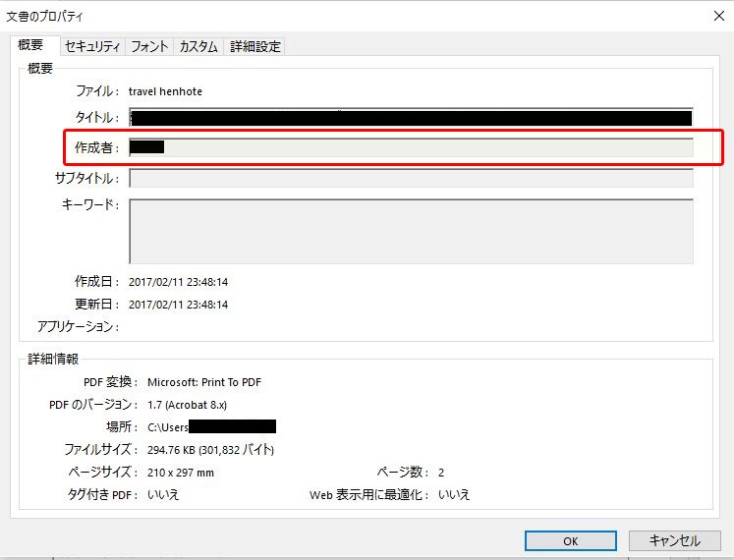Image resolution: width=734 pixels, height=560 pixels.
Task: Open the フォント tab
Action: (x=149, y=46)
